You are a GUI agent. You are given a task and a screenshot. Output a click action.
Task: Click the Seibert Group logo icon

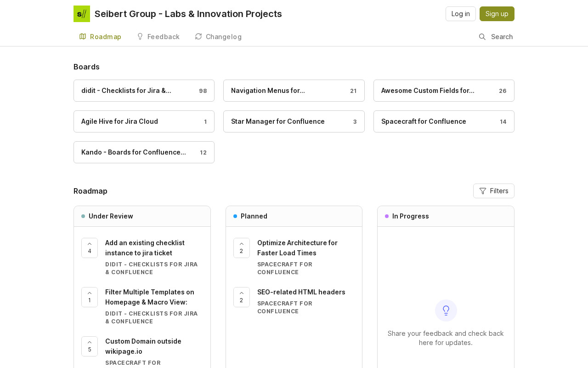[82, 14]
